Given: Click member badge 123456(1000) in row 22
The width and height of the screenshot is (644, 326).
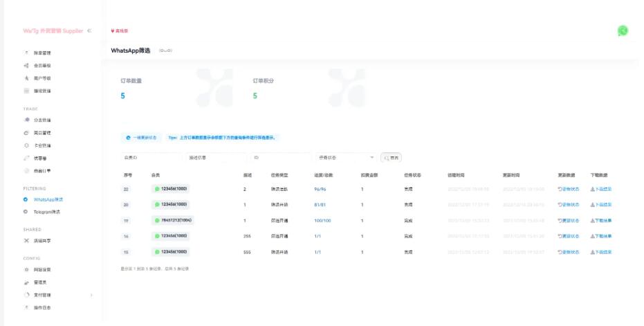Looking at the screenshot, I should click(x=170, y=189).
